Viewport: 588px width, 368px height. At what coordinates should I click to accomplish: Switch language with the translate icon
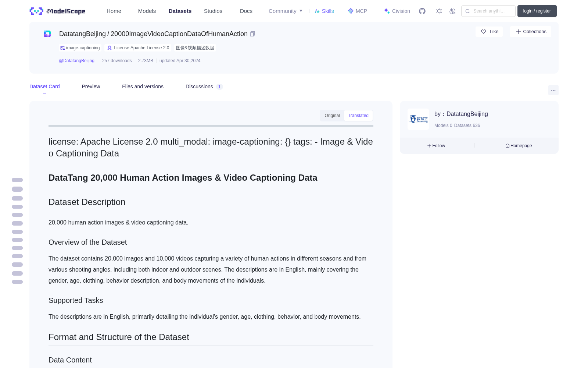point(452,11)
